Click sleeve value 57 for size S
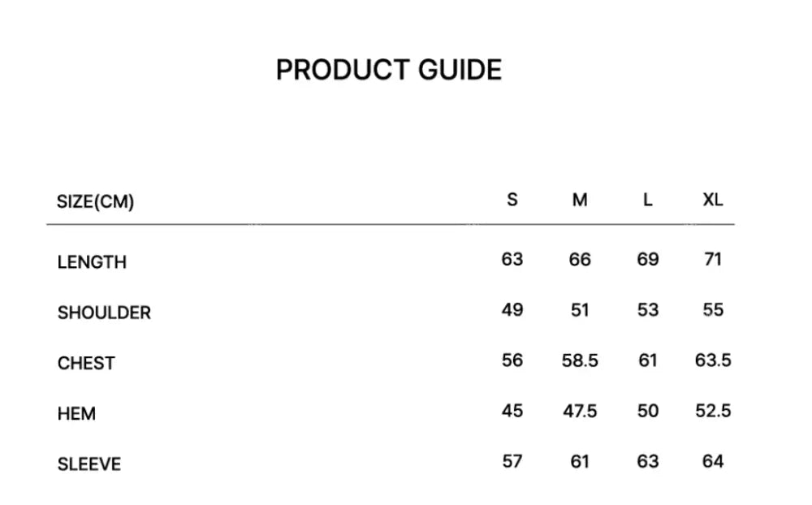The height and width of the screenshot is (505, 812). click(x=512, y=461)
